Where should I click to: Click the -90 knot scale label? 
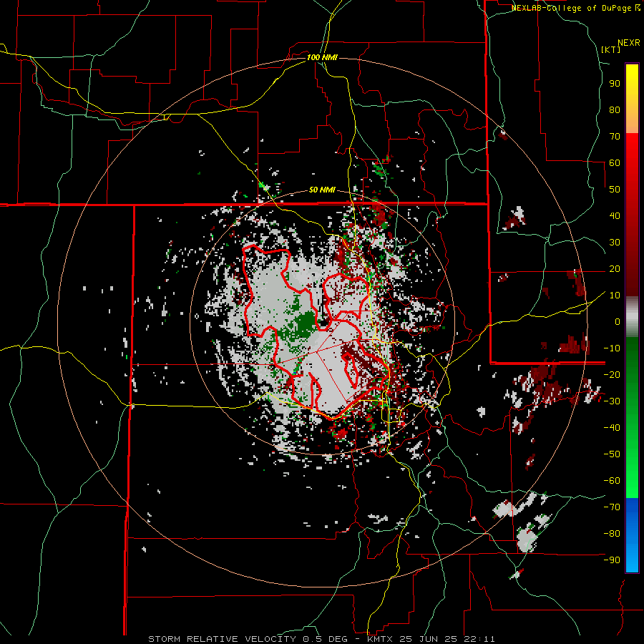[612, 560]
